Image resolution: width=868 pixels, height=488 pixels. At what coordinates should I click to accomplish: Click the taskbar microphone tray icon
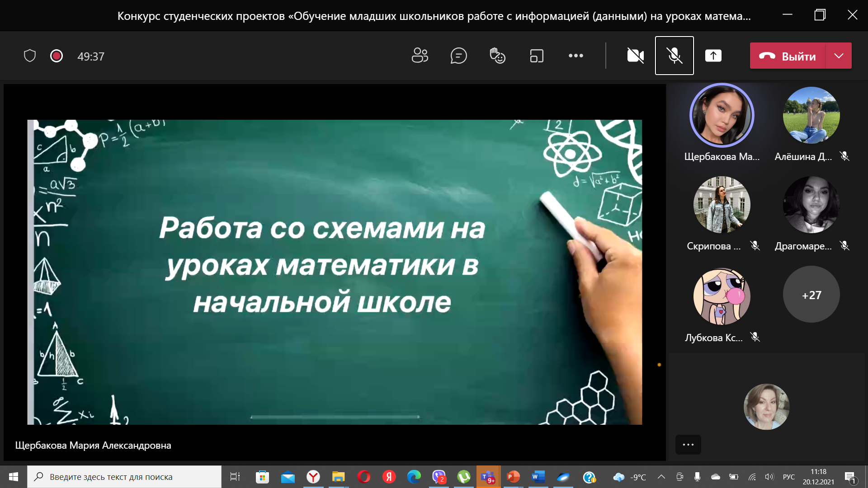tap(697, 477)
